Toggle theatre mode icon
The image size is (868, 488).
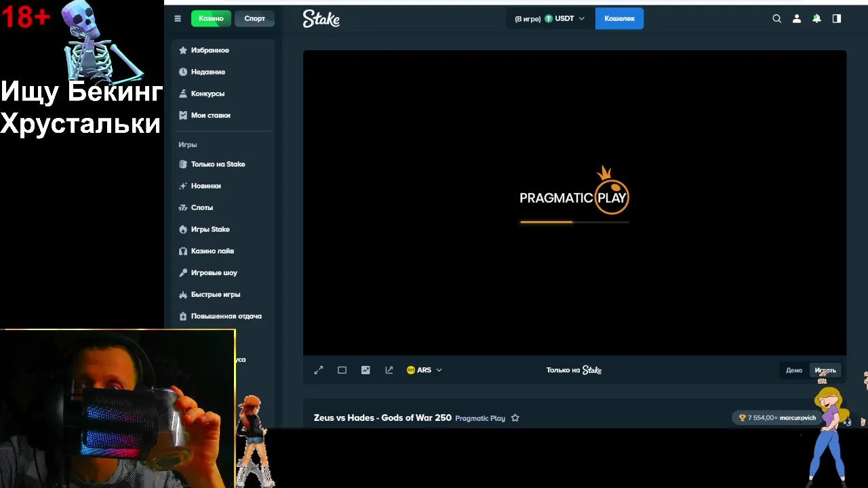pyautogui.click(x=342, y=370)
